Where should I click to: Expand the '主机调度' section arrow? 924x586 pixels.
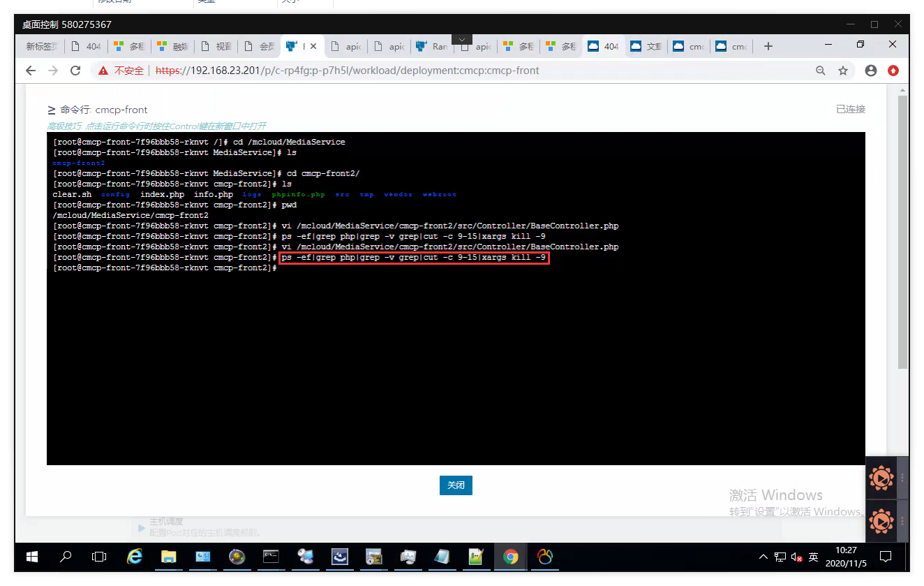[x=142, y=527]
